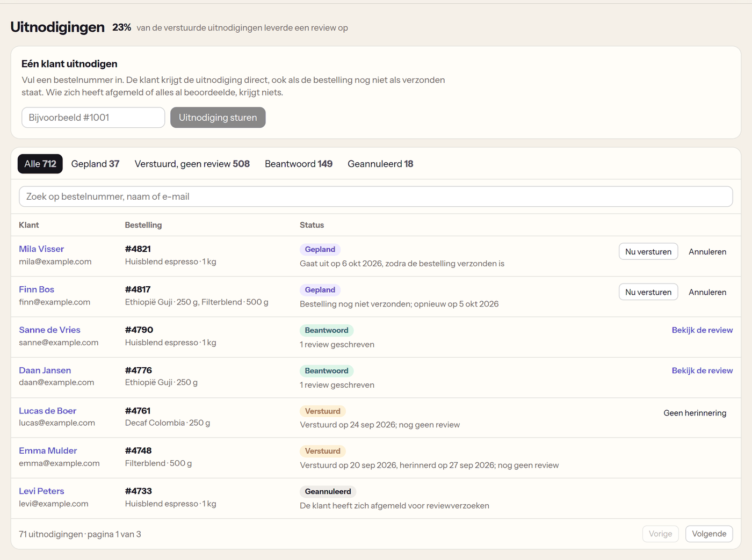
Task: Open customer Levi Peters
Action: (x=41, y=491)
